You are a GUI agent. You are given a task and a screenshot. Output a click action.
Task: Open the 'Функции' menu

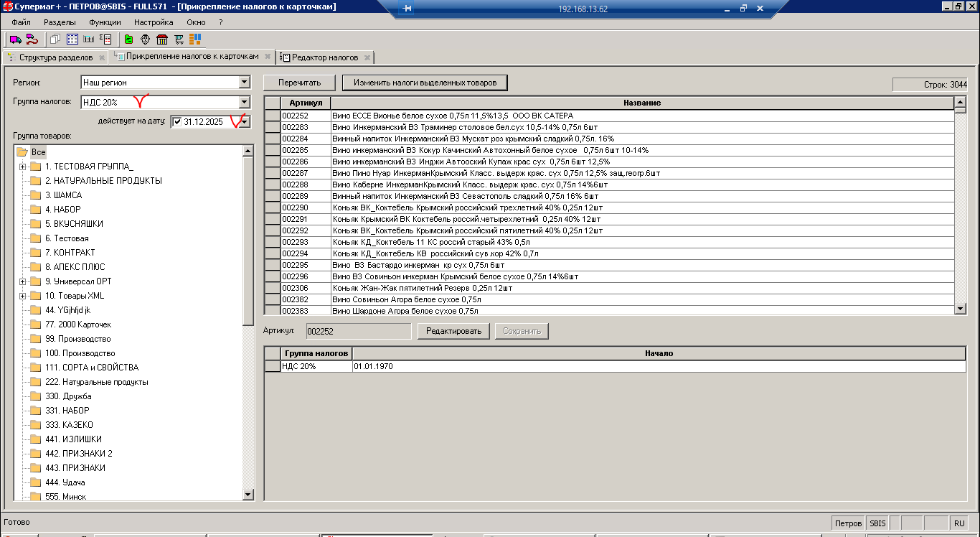pyautogui.click(x=105, y=22)
